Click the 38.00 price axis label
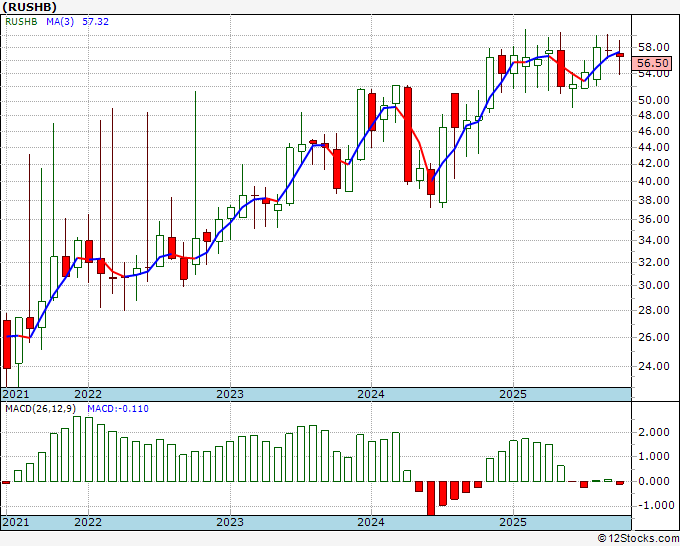The image size is (680, 546). coord(653,200)
